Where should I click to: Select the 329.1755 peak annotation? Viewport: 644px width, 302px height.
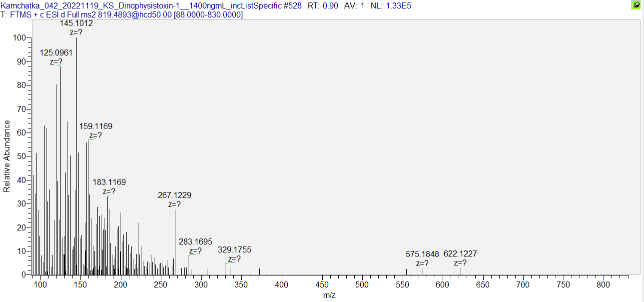click(x=234, y=250)
